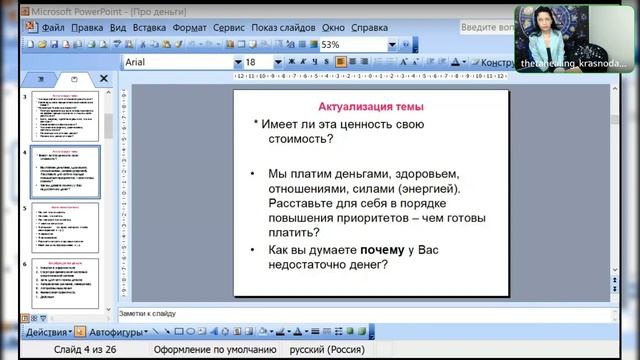This screenshot has width=640, height=360.
Task: Switch to Slide Sorter view icon
Action: pyautogui.click(x=34, y=318)
